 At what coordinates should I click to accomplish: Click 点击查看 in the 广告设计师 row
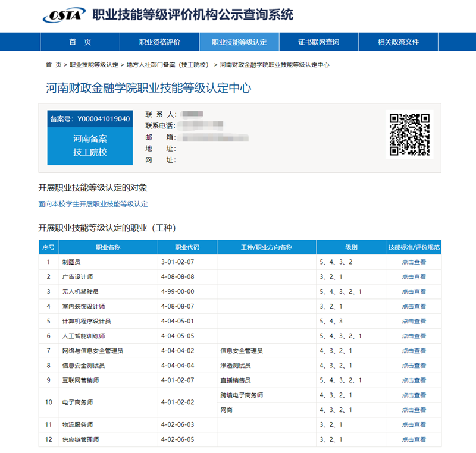[x=414, y=277]
